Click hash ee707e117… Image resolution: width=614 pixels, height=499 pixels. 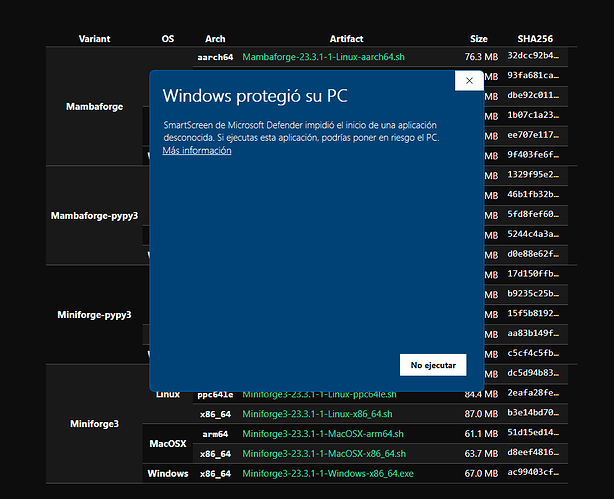[x=533, y=135]
